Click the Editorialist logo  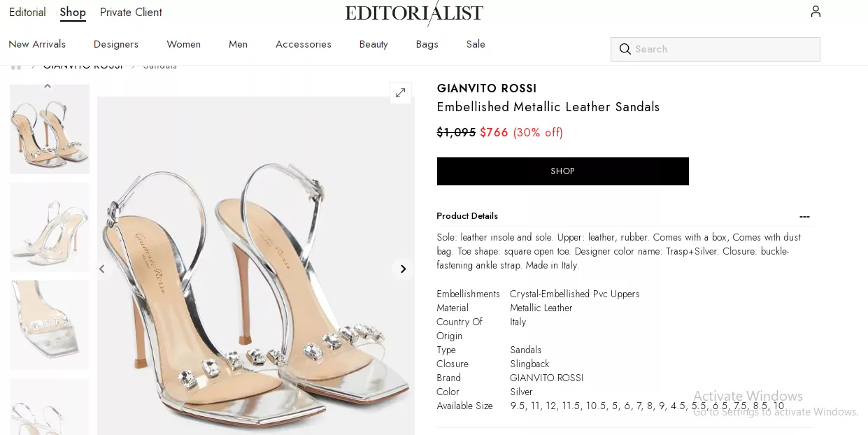(x=414, y=13)
